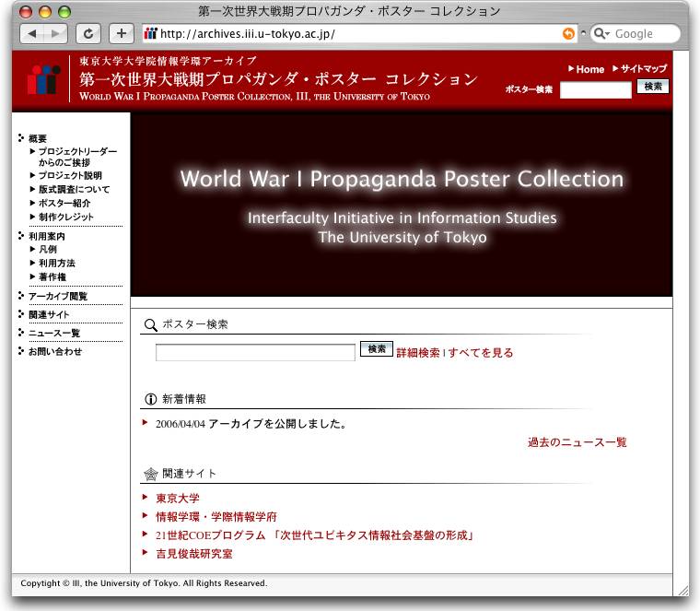Open the サイトマップ link in header

coord(643,69)
